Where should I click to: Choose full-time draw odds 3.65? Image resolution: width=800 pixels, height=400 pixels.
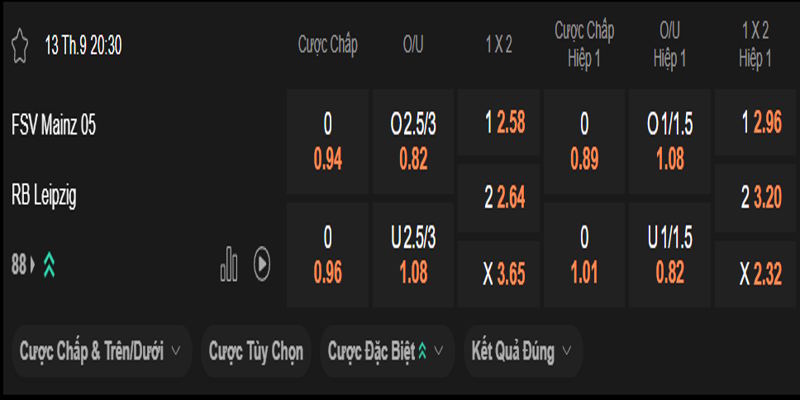498,274
